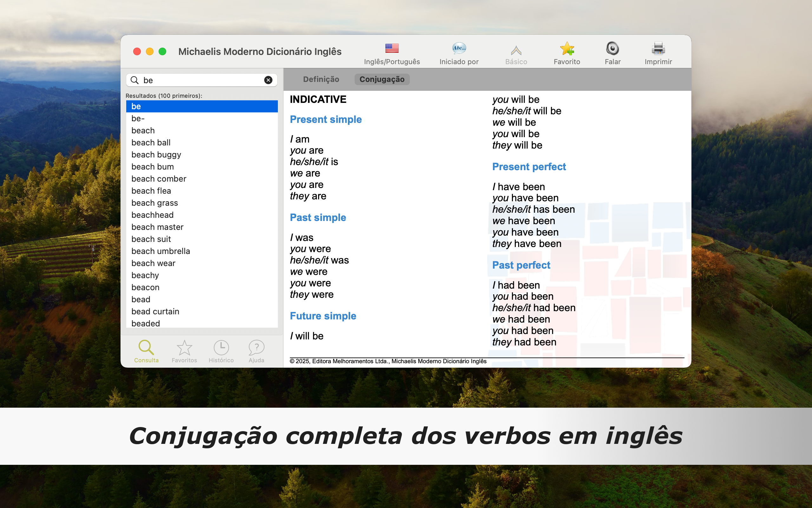This screenshot has height=508, width=812.
Task: Select the 'bead curtain' result
Action: coord(202,311)
